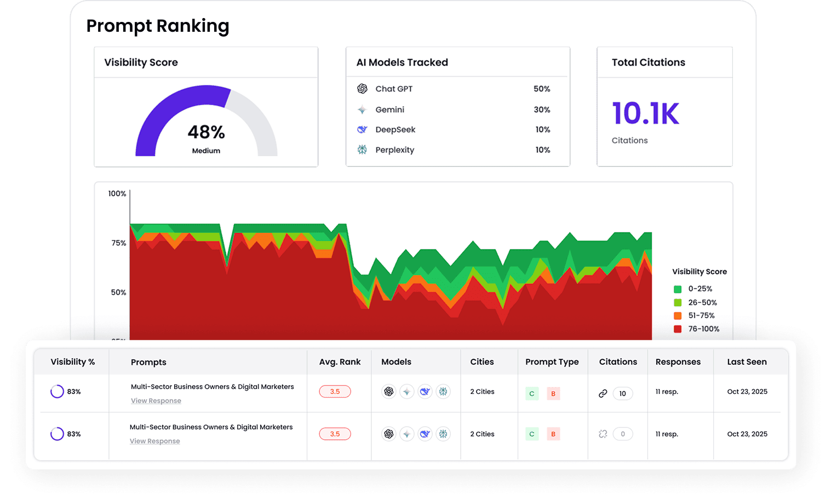Toggle the 51-75% orange legend swatch
The image size is (831, 504).
coord(678,316)
